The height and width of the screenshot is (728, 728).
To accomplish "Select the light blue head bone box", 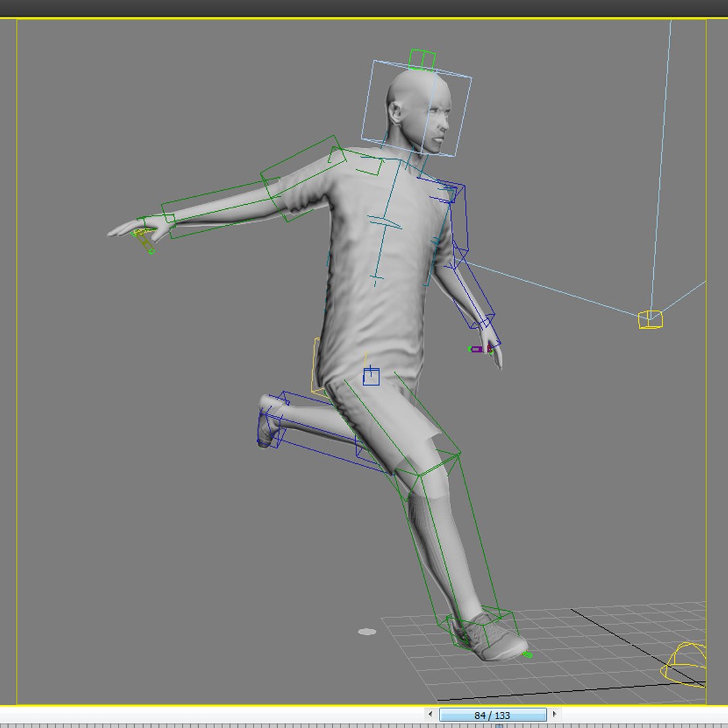I will (x=417, y=108).
